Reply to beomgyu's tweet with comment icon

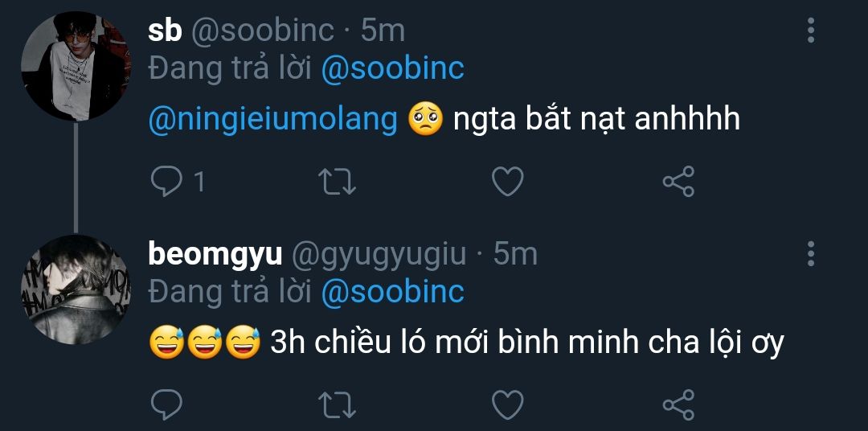point(167,404)
